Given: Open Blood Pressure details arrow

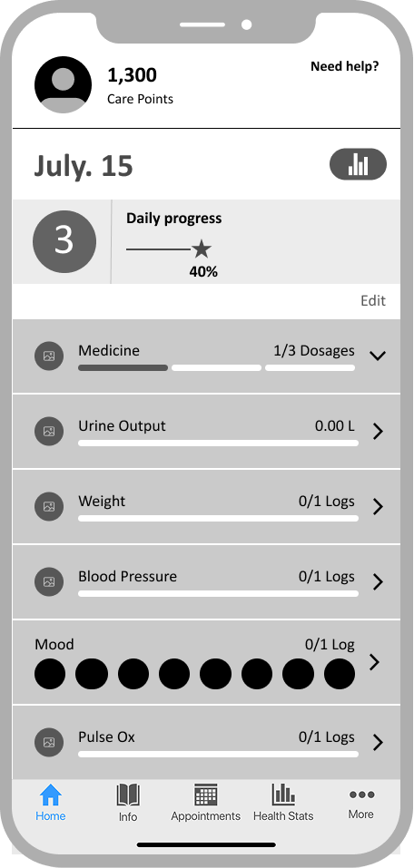Looking at the screenshot, I should click(378, 581).
